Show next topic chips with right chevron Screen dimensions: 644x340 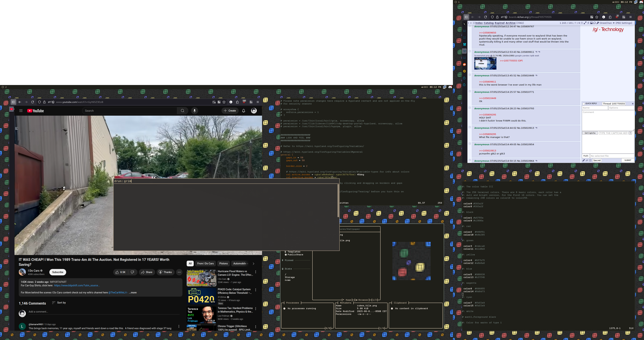253,263
